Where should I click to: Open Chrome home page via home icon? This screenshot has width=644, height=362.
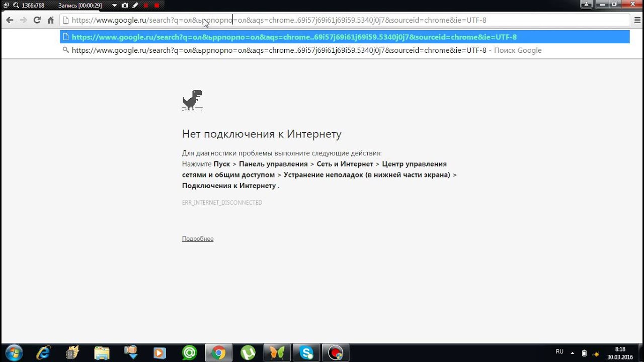tap(50, 20)
